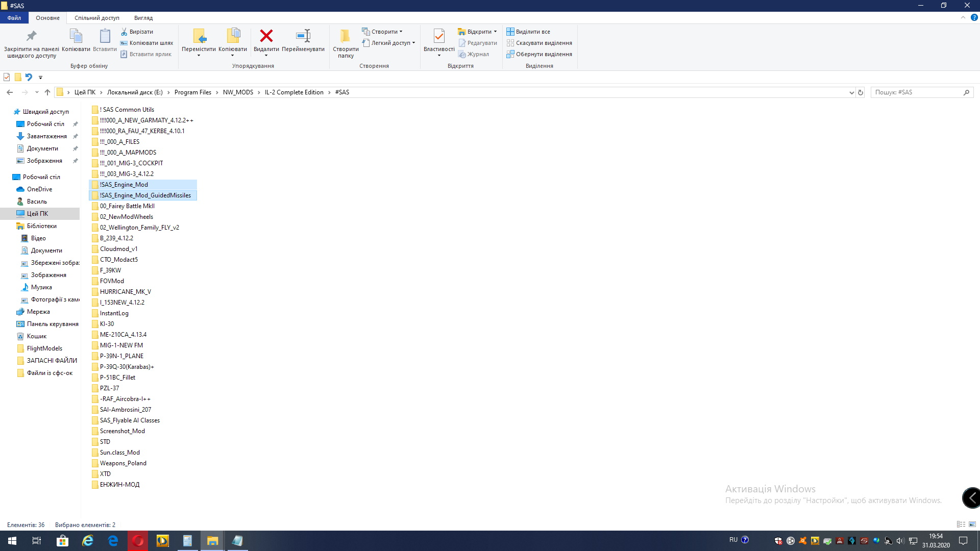
Task: Click the Rename (Перейменувати) icon
Action: pos(303,36)
